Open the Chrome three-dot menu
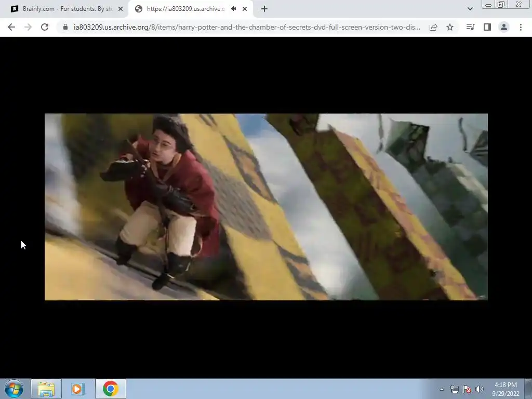This screenshot has height=399, width=532. coord(521,27)
